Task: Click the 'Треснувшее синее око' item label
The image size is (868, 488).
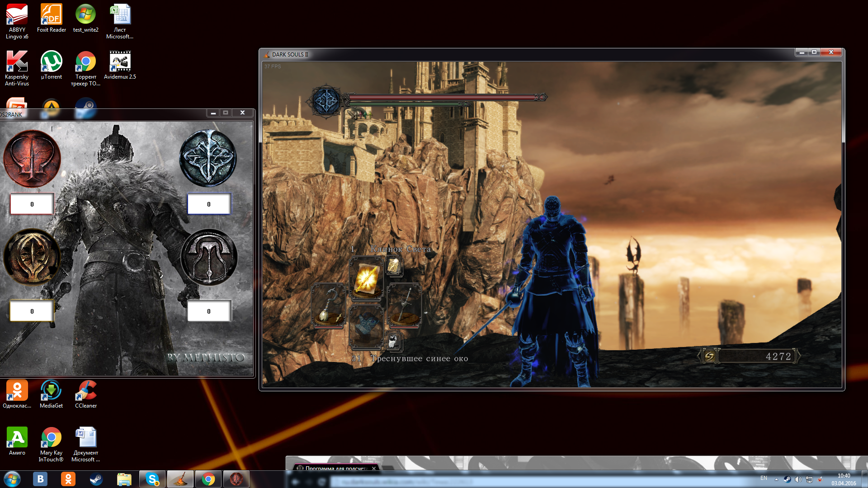Action: [x=419, y=359]
